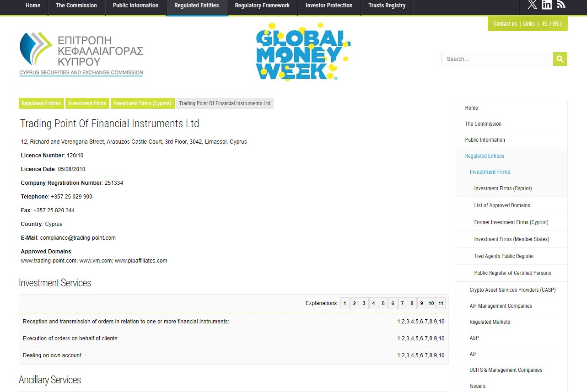This screenshot has width=587, height=392.
Task: Click Investment Firms breadcrumb
Action: click(x=87, y=103)
